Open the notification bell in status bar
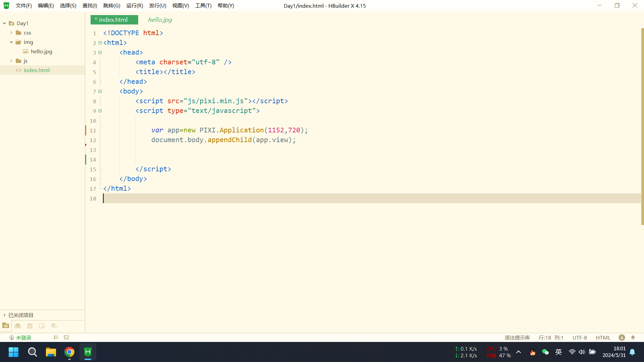The image size is (644, 362). (x=633, y=338)
